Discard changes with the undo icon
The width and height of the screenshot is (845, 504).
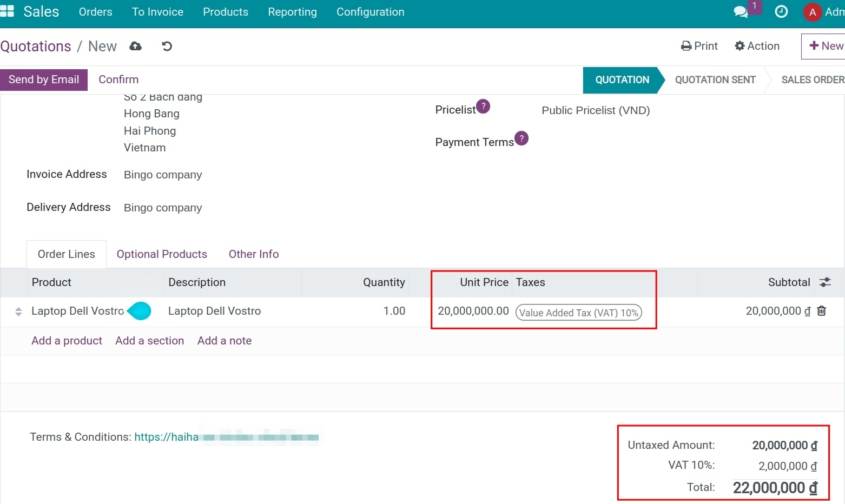tap(167, 46)
